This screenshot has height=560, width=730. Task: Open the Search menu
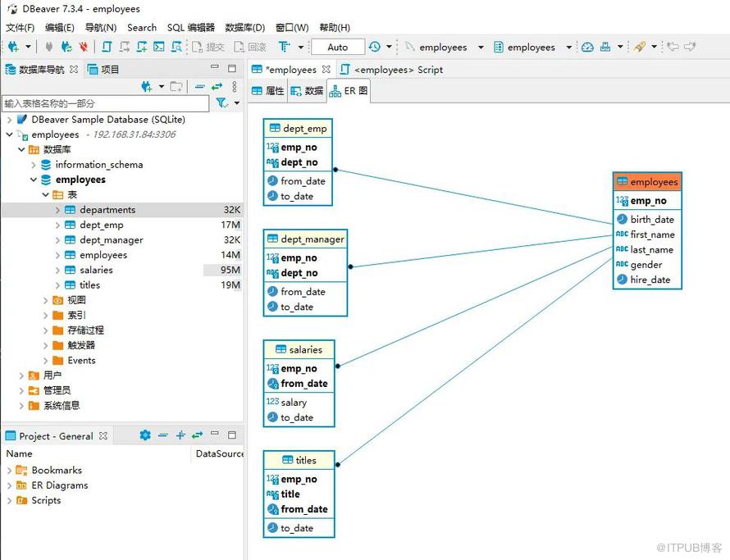click(142, 27)
